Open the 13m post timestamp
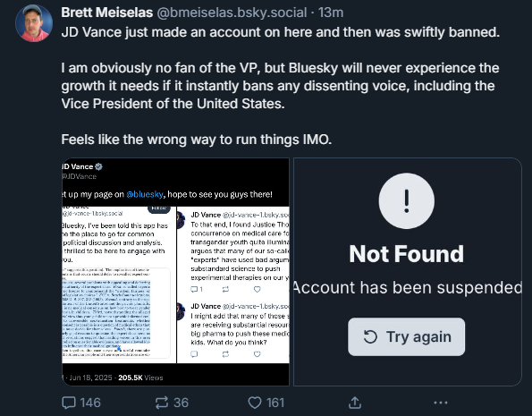The width and height of the screenshot is (532, 416). click(331, 13)
